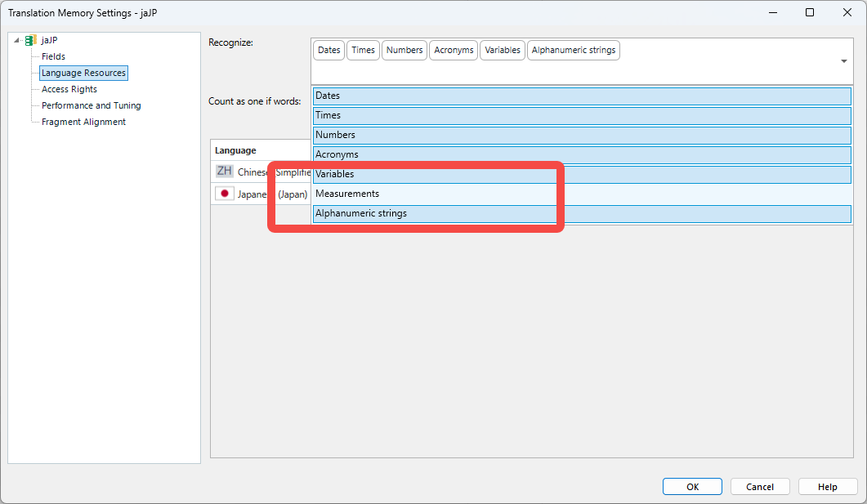Screen dimensions: 867x504
Task: Click the Japan flag icon beside Japanese
Action: click(223, 194)
